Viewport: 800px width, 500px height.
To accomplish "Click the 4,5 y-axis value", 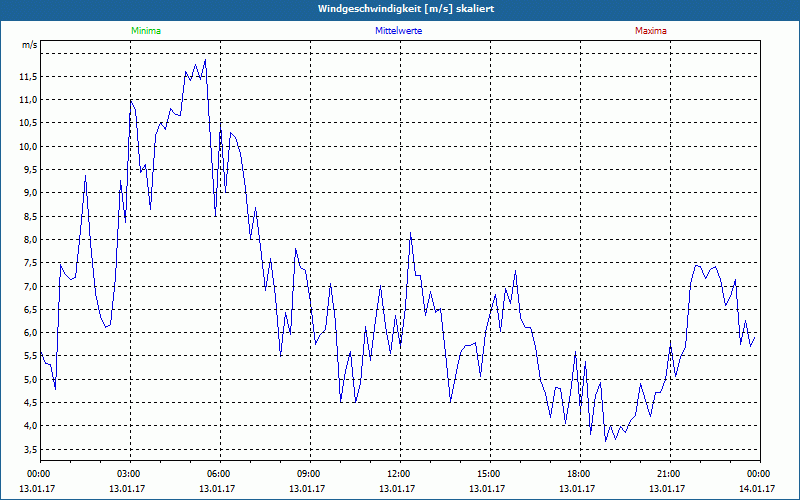I will pyautogui.click(x=30, y=403).
